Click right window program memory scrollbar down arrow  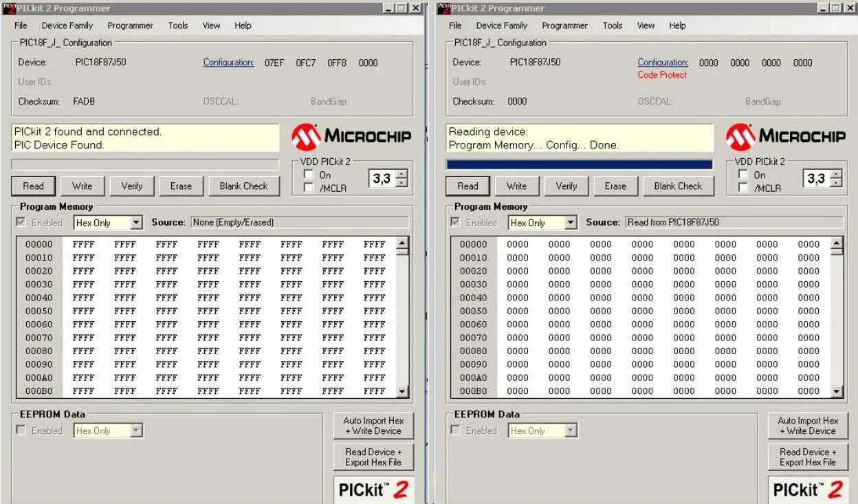837,391
